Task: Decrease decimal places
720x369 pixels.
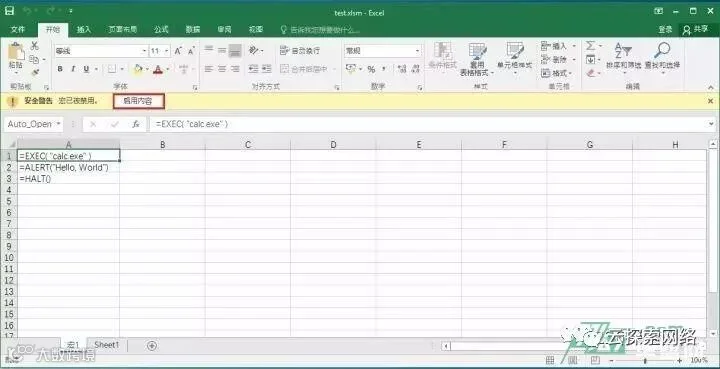Action: 415,69
